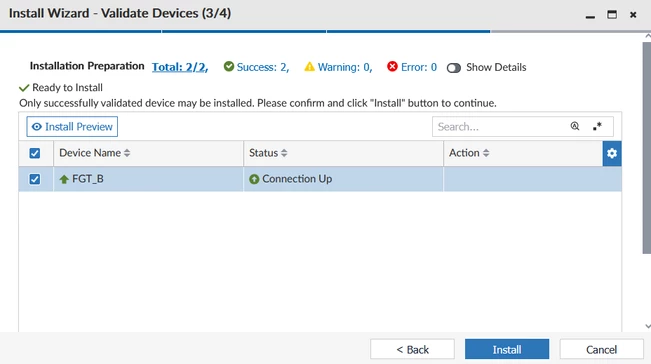Close the Install Wizard window
Viewport: 651px width, 364px height.
click(633, 15)
